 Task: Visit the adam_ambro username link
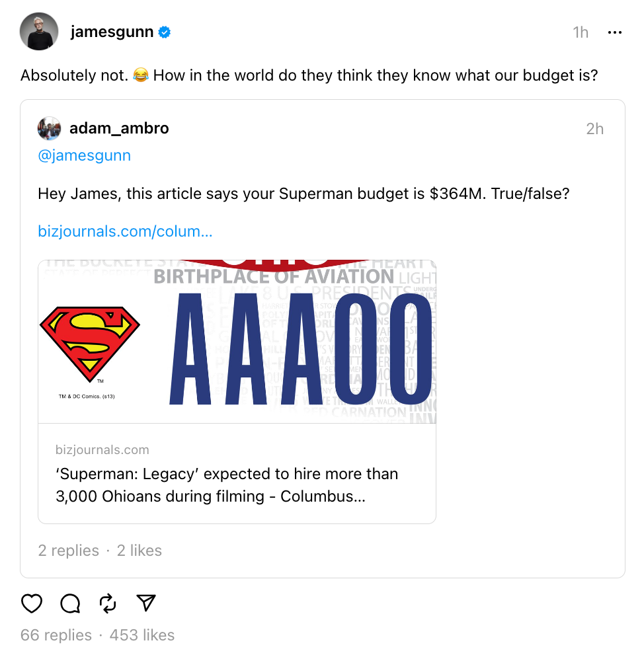pyautogui.click(x=119, y=128)
